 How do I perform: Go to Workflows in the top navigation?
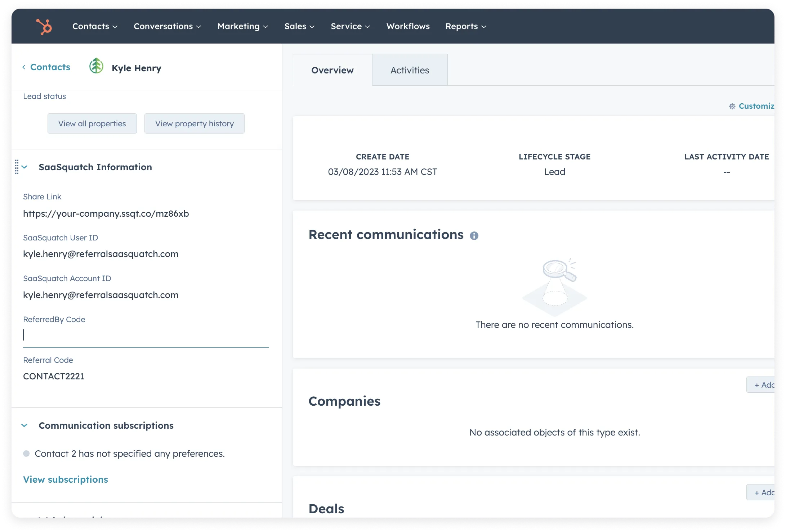pos(408,26)
